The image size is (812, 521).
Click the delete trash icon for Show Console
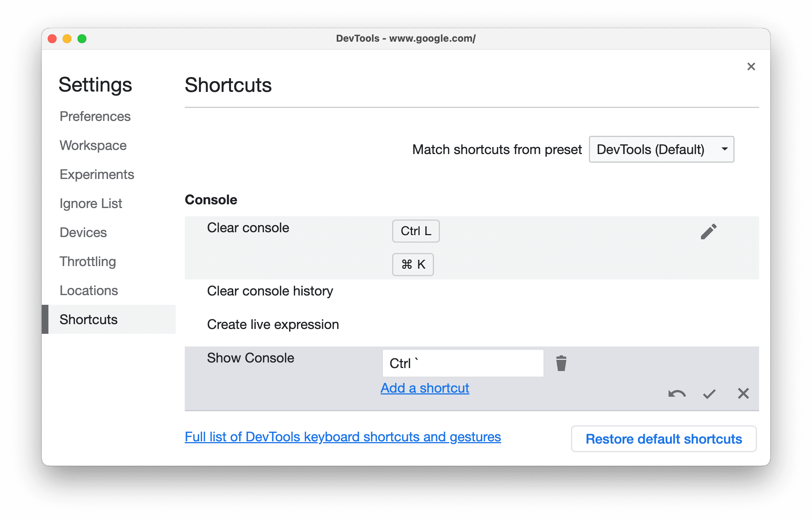561,363
